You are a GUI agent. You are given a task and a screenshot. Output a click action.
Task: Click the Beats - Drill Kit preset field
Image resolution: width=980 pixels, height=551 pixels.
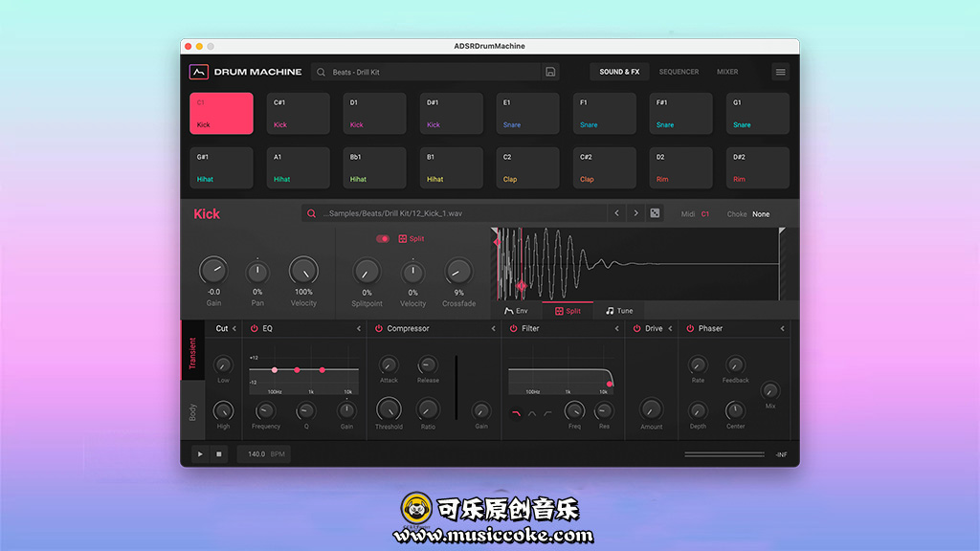pos(428,72)
